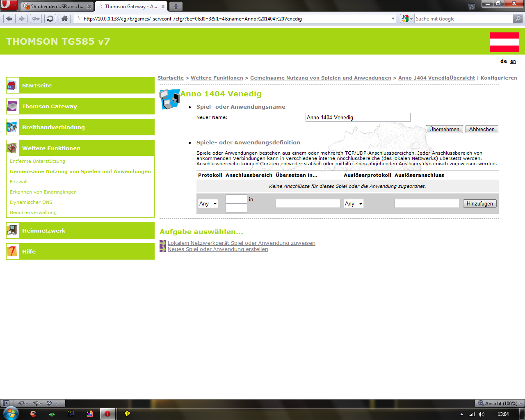
Task: Open the yellow tag taskbar icon
Action: pos(127,414)
